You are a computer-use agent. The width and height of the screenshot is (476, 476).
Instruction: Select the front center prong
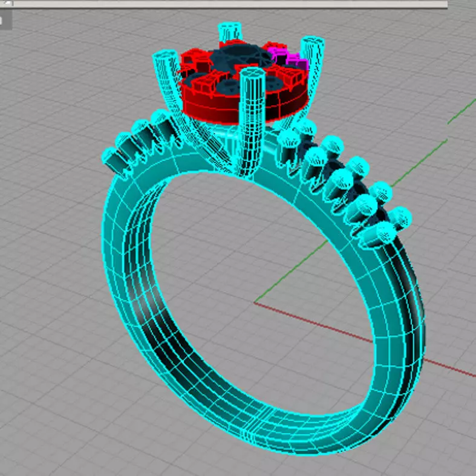[251, 122]
